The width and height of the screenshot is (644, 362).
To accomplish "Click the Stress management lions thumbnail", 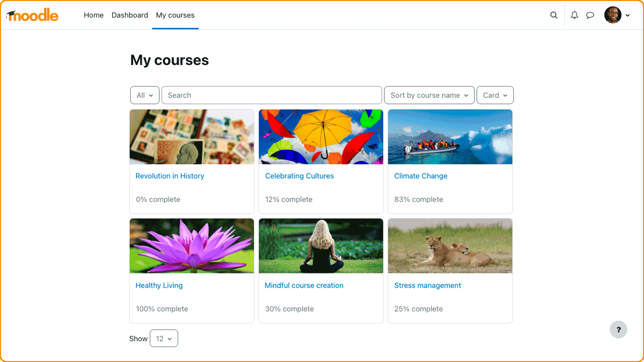I will coord(450,246).
